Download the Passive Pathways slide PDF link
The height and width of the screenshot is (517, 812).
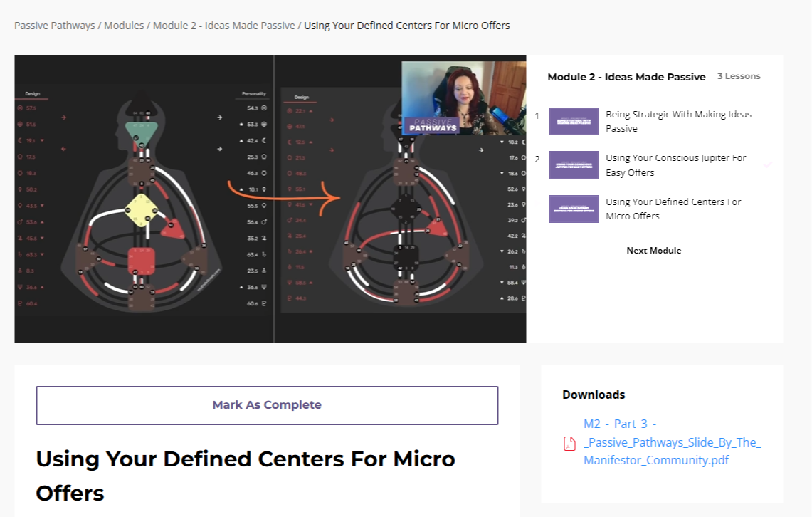tap(673, 442)
